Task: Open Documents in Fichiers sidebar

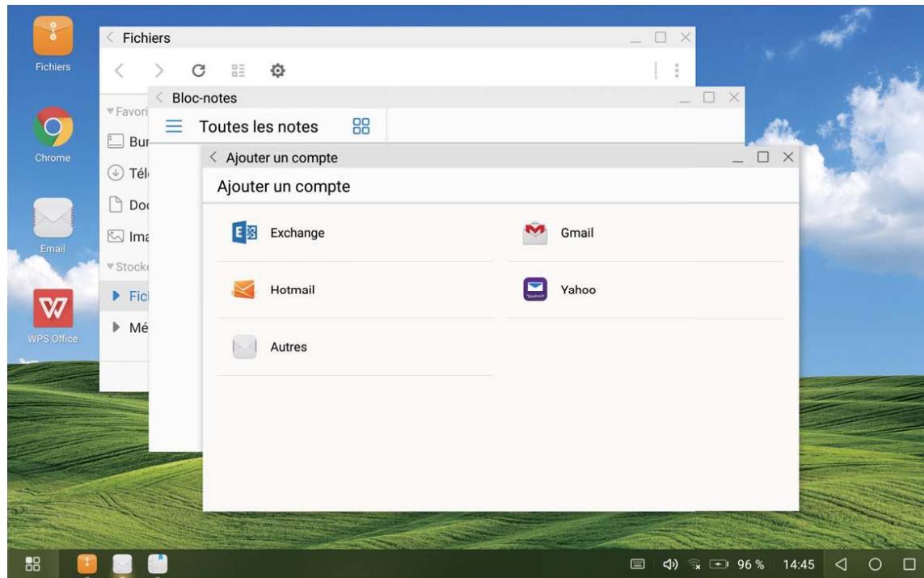Action: click(x=127, y=205)
